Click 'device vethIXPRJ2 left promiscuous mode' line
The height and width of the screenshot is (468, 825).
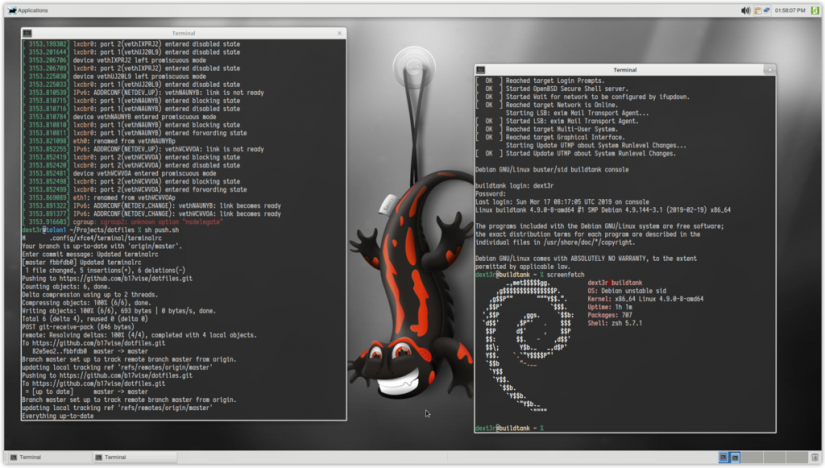click(x=139, y=61)
